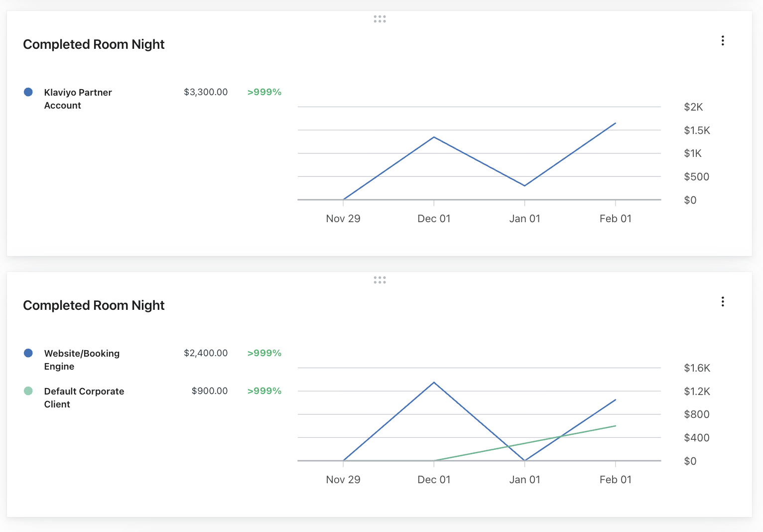
Task: Click the >999% change for Default Corporate Client
Action: click(x=264, y=391)
